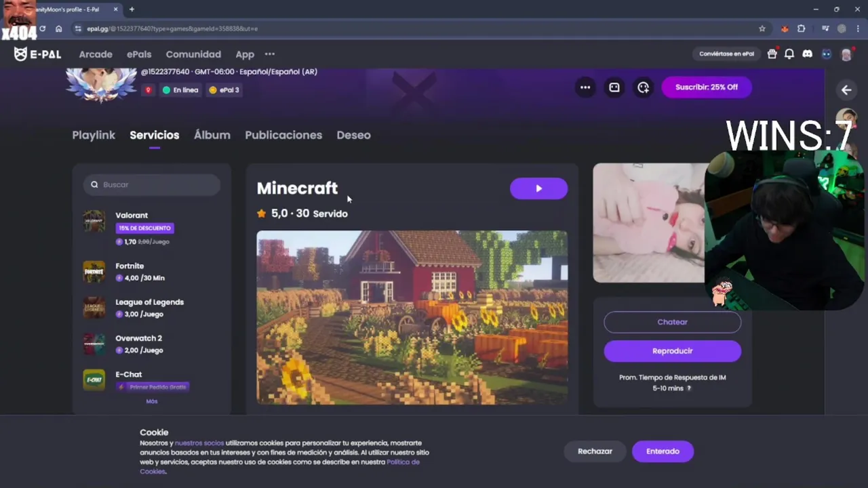Click the 5,0 · 30 Servido rating text
The width and height of the screenshot is (868, 488).
[x=309, y=213]
